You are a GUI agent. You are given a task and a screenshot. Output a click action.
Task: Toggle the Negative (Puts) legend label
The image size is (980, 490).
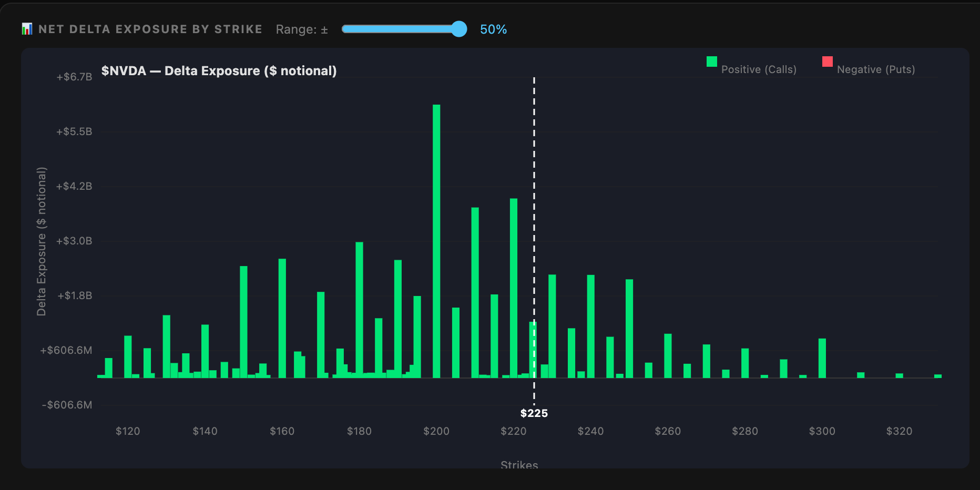(x=876, y=69)
